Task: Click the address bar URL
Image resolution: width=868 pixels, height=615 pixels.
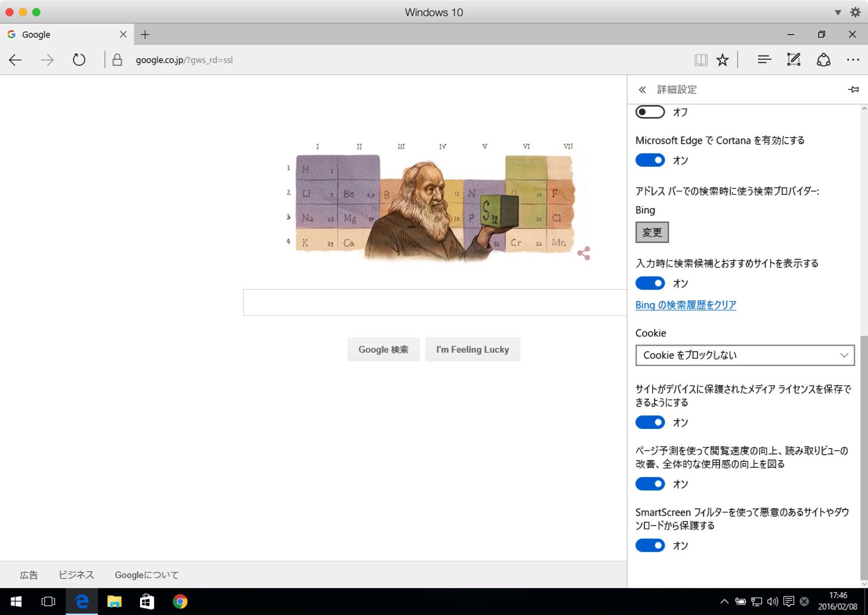Action: 184,60
